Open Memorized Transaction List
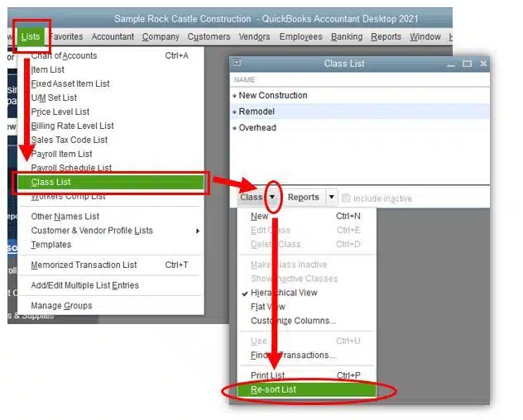The height and width of the screenshot is (420, 523). point(84,265)
